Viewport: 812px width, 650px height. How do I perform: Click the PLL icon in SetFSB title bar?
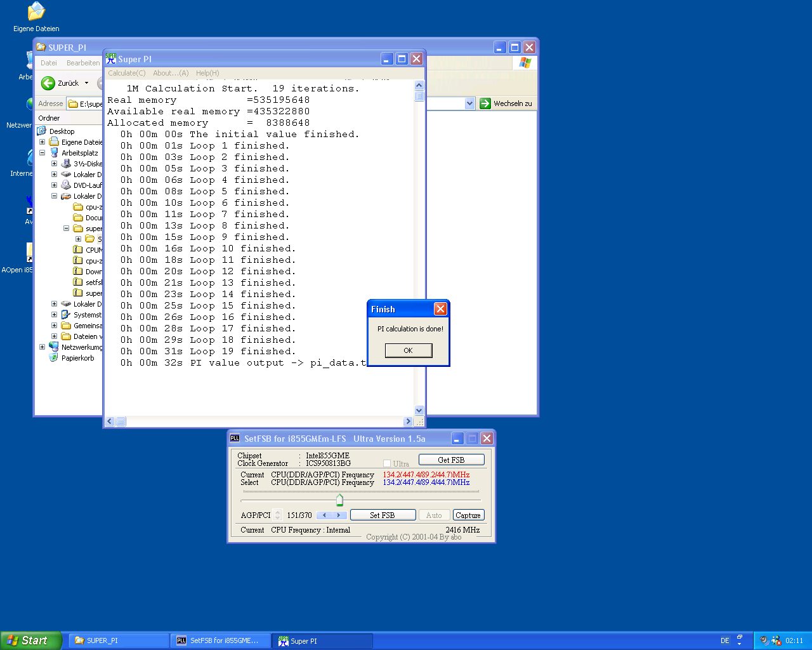(x=235, y=438)
